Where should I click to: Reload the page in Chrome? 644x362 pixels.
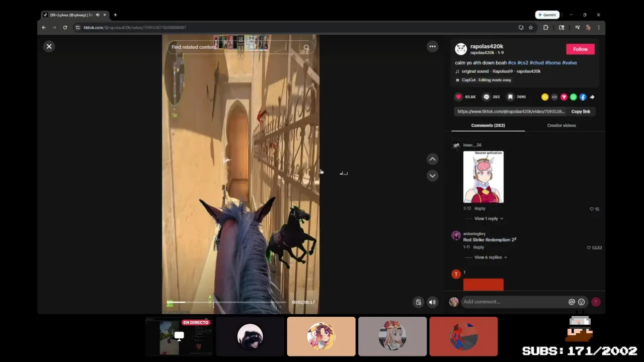click(x=65, y=28)
